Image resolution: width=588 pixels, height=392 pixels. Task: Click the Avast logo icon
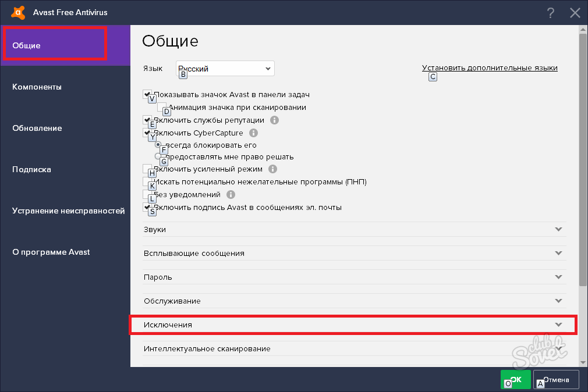click(18, 12)
